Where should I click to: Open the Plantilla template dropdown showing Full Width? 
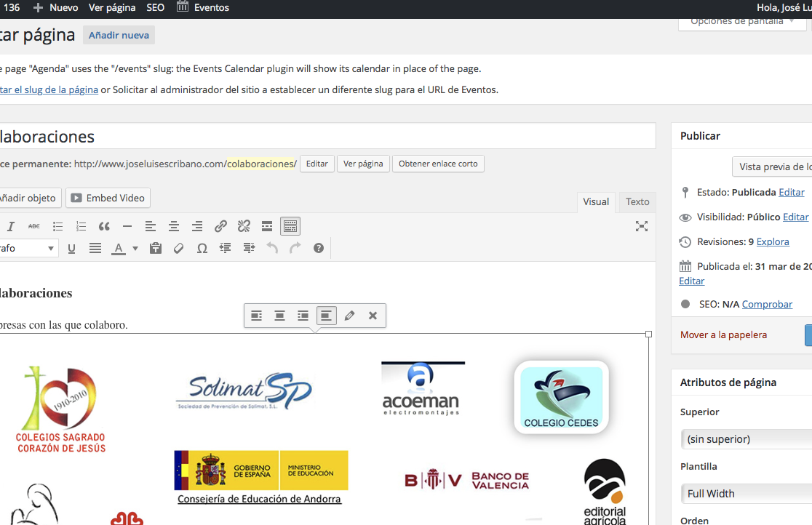747,494
